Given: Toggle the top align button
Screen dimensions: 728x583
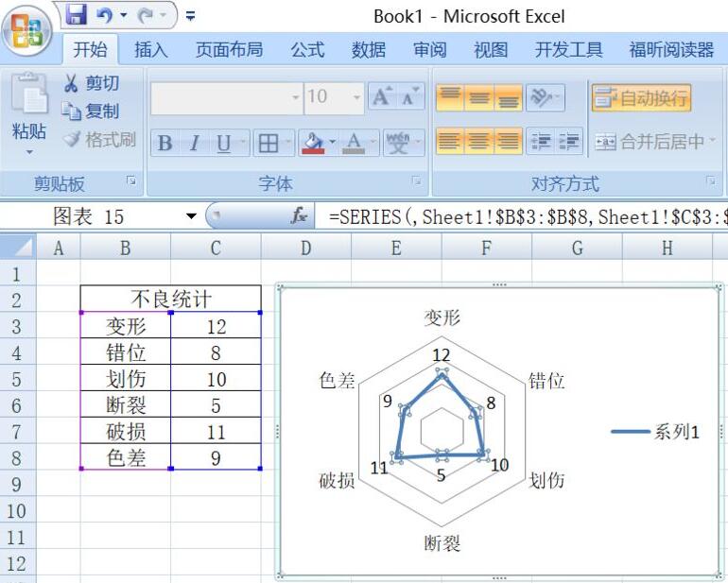Looking at the screenshot, I should pos(450,96).
